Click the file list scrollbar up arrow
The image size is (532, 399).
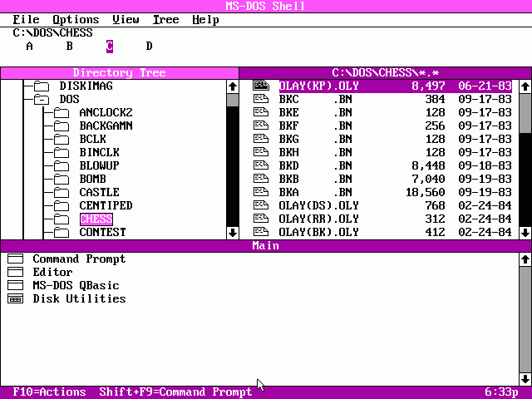coord(525,86)
